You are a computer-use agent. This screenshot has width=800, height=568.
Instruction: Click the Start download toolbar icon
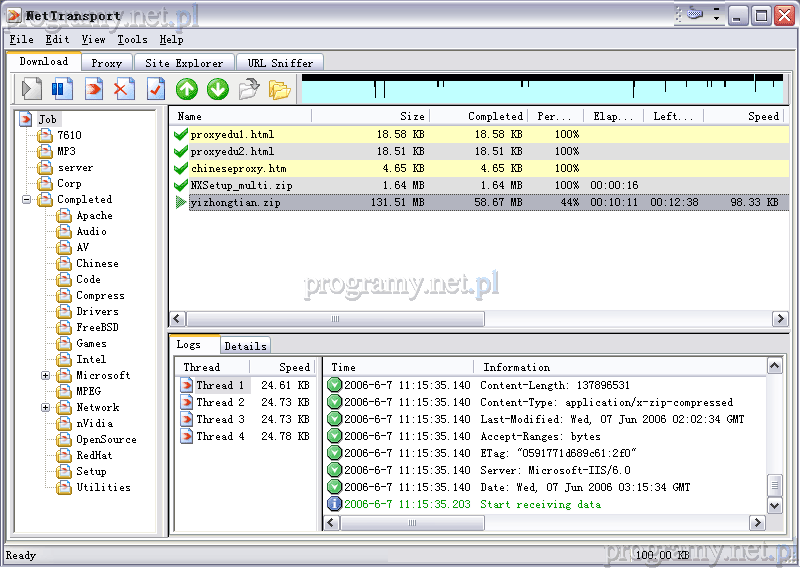pos(31,90)
